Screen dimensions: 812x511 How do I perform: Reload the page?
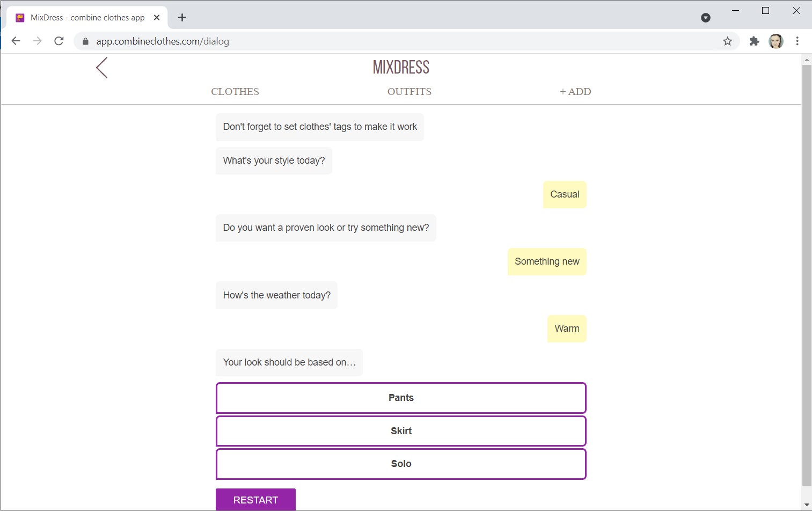(59, 41)
